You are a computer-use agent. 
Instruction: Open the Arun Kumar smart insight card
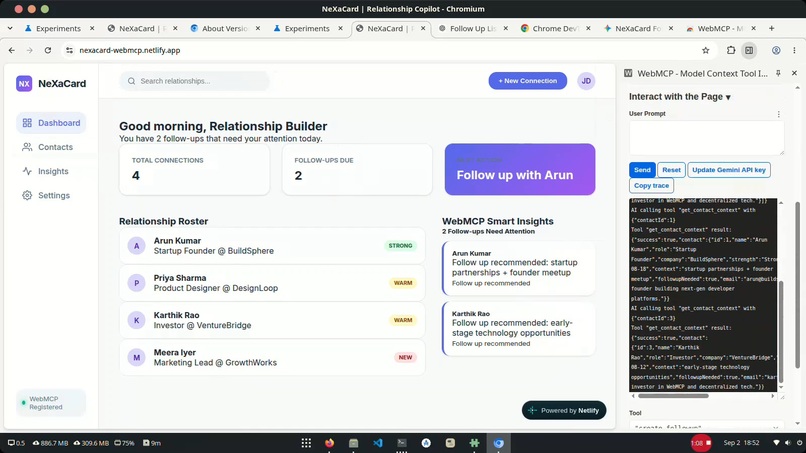pos(519,268)
